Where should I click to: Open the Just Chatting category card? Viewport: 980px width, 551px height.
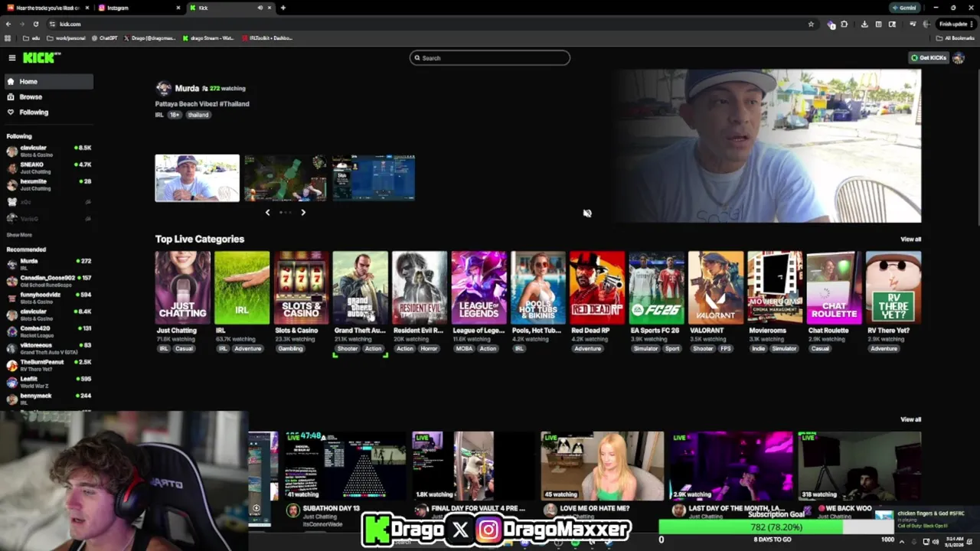(x=182, y=288)
